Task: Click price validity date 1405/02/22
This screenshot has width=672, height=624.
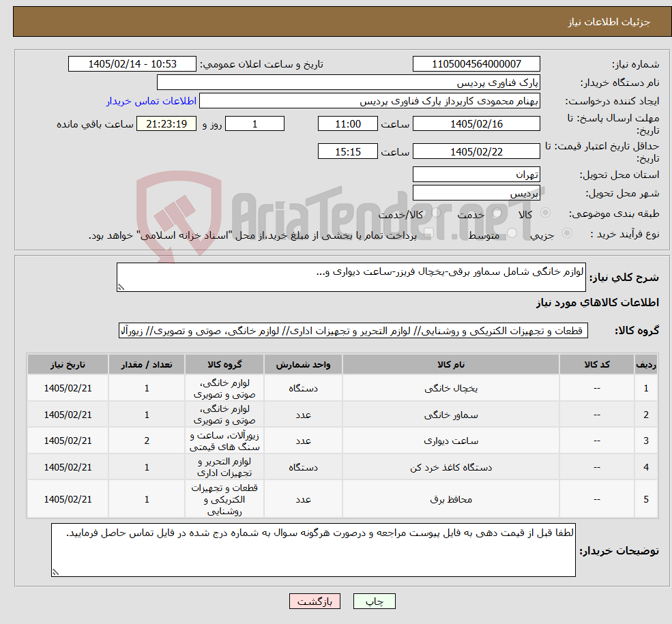Action: 476,151
